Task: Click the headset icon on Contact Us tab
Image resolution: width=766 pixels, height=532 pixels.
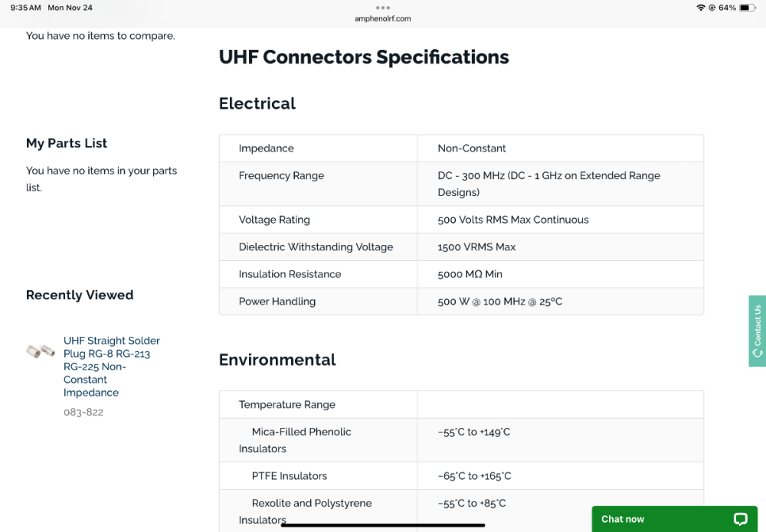Action: coord(758,353)
